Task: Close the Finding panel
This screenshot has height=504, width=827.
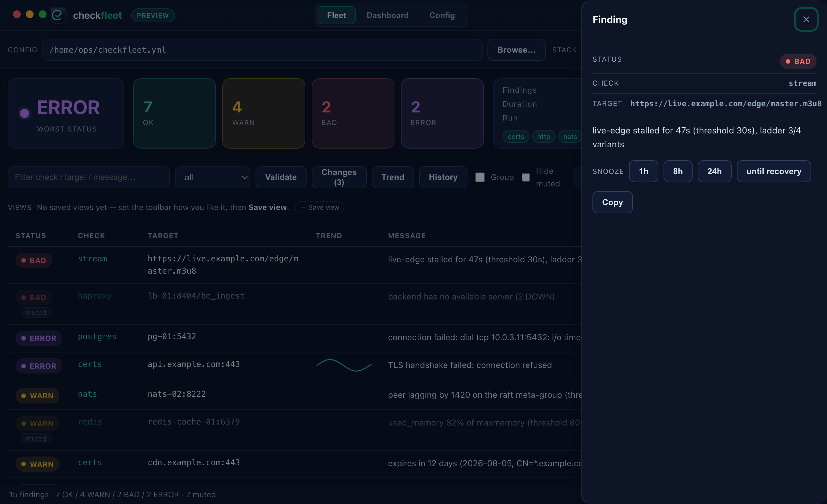Action: pyautogui.click(x=806, y=19)
